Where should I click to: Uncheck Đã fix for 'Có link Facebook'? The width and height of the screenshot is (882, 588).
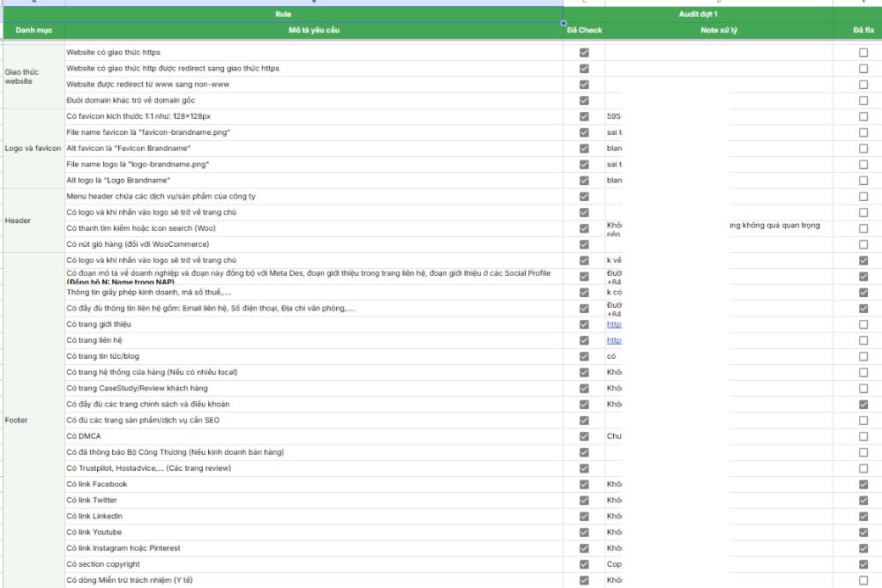click(863, 485)
